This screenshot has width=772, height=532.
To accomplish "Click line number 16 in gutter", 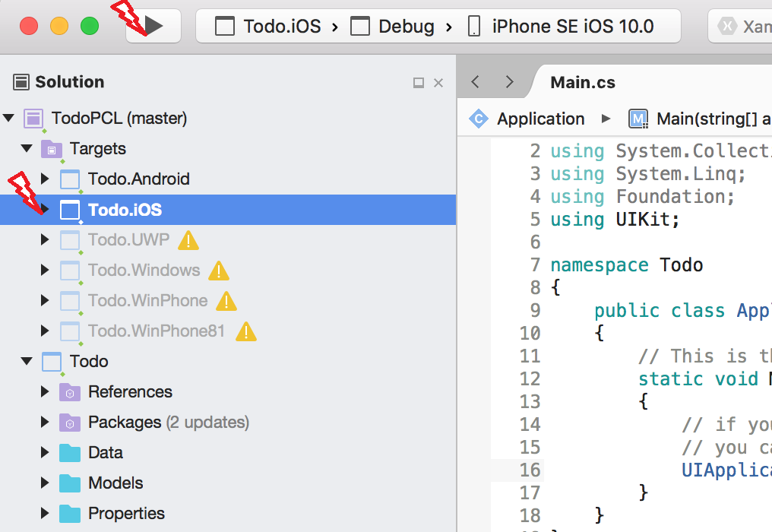I will click(530, 470).
